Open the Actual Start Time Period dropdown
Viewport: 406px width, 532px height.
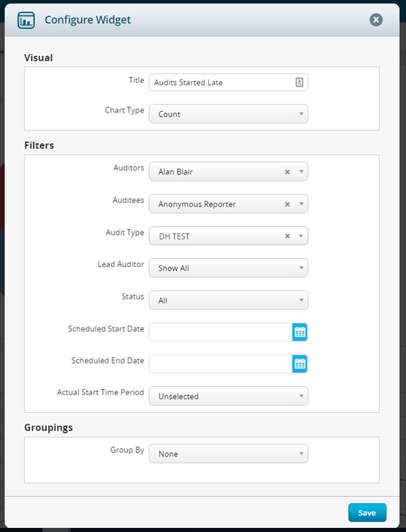pyautogui.click(x=229, y=396)
